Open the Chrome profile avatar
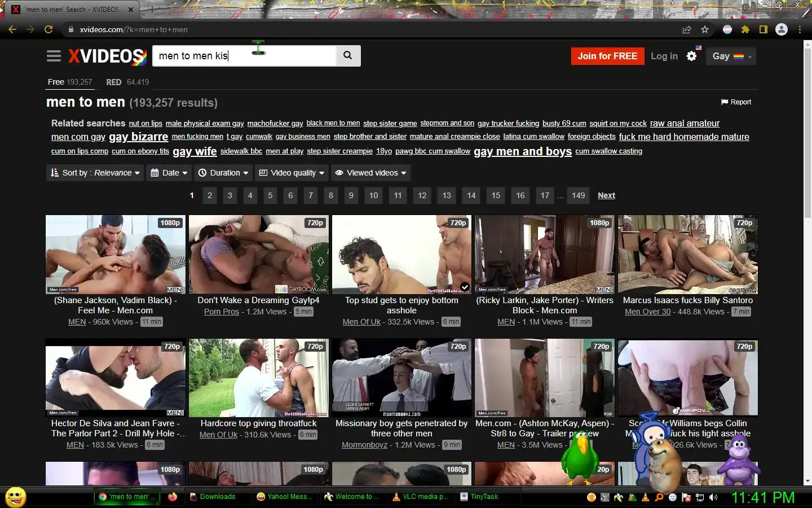Viewport: 812px width, 508px height. [781, 29]
